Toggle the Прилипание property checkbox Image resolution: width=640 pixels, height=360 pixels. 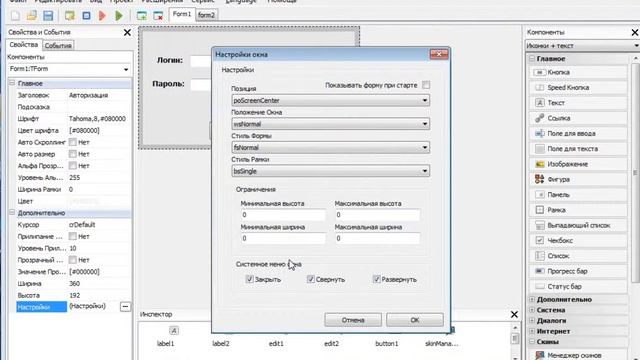(x=73, y=236)
